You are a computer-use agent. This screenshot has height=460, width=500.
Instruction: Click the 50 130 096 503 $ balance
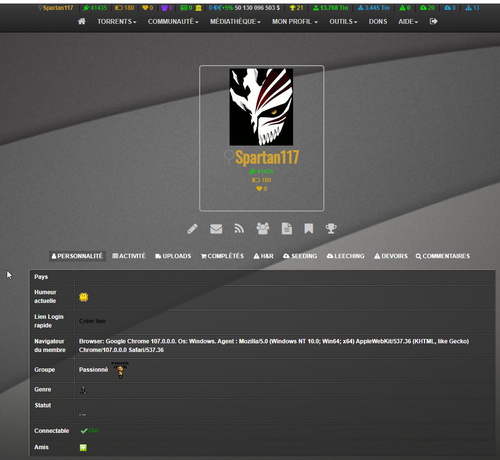257,8
